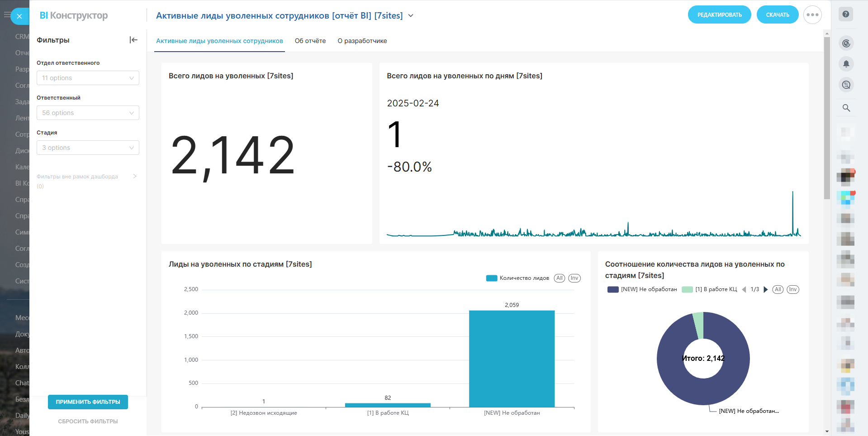Collapse the Фильтры sidebar panel
This screenshot has height=436, width=868.
click(x=133, y=40)
